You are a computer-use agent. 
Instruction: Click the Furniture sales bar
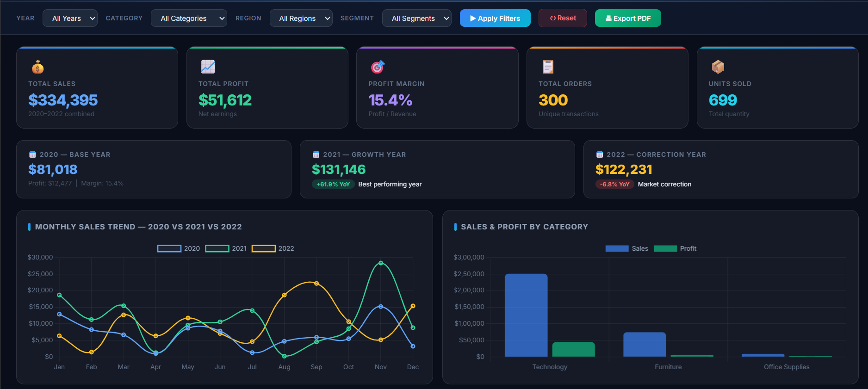645,344
